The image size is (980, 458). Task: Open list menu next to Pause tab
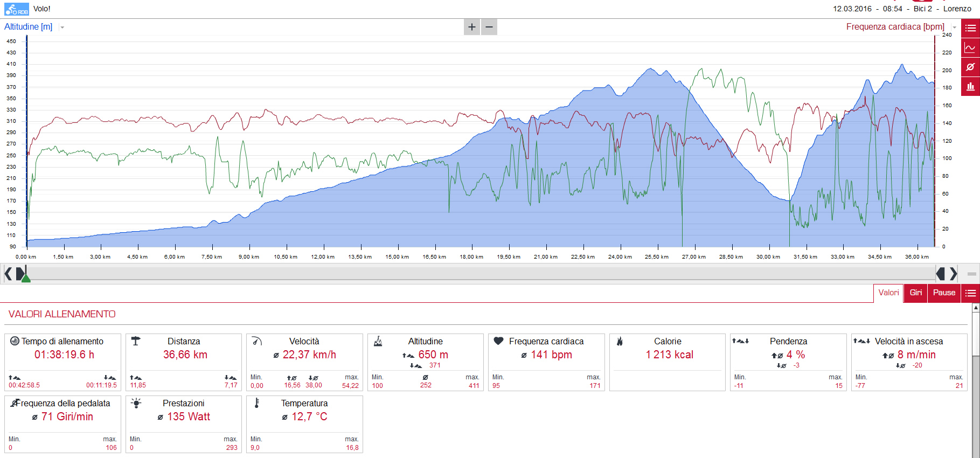click(x=970, y=293)
